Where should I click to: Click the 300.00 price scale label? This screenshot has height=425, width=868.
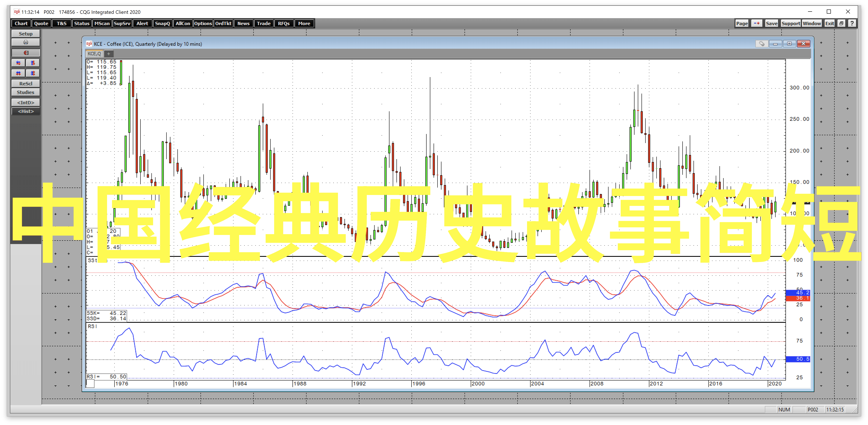point(799,88)
